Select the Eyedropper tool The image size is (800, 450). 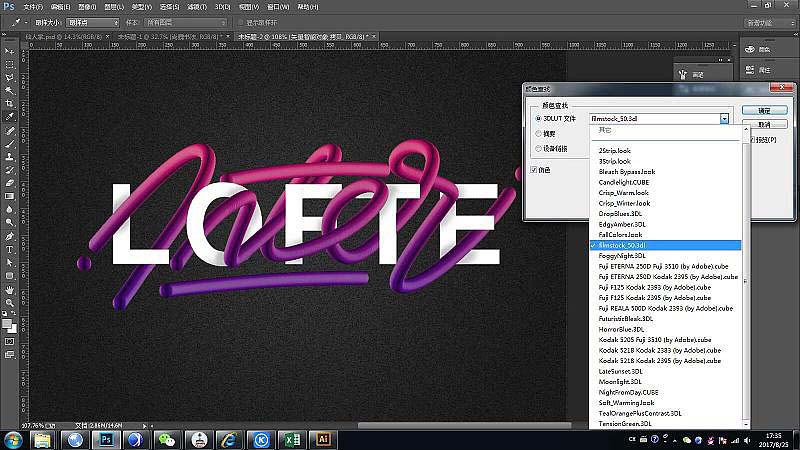9,117
